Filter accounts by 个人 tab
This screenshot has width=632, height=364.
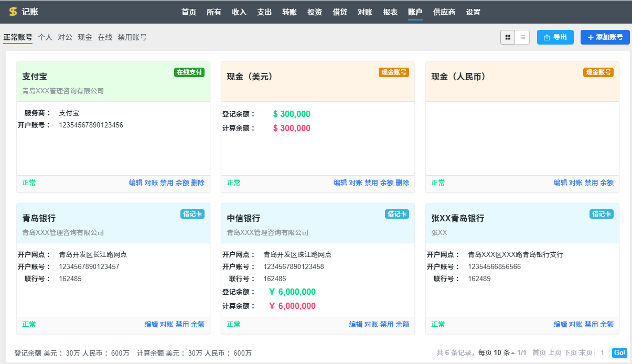pyautogui.click(x=45, y=37)
